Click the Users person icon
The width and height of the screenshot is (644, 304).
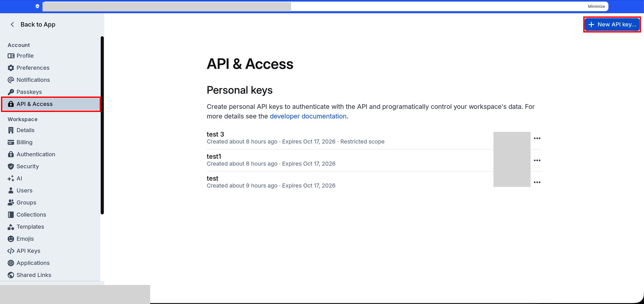pyautogui.click(x=11, y=190)
